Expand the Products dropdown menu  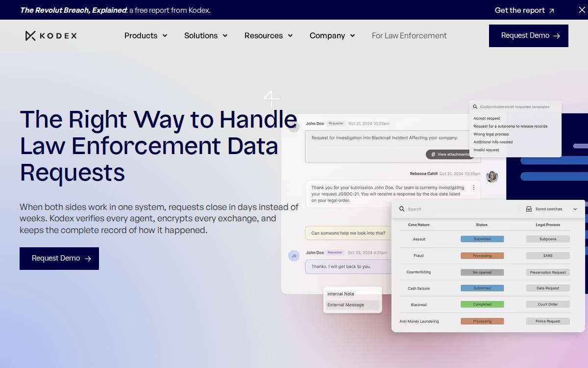pyautogui.click(x=146, y=36)
